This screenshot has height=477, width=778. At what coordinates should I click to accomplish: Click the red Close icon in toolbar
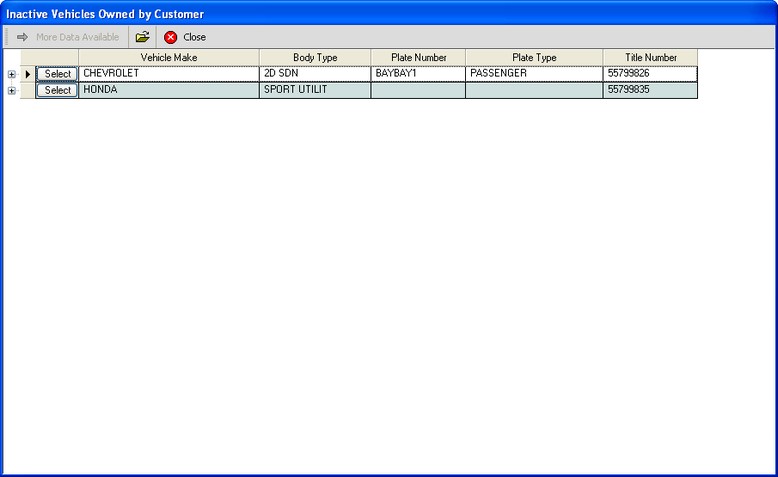point(171,37)
